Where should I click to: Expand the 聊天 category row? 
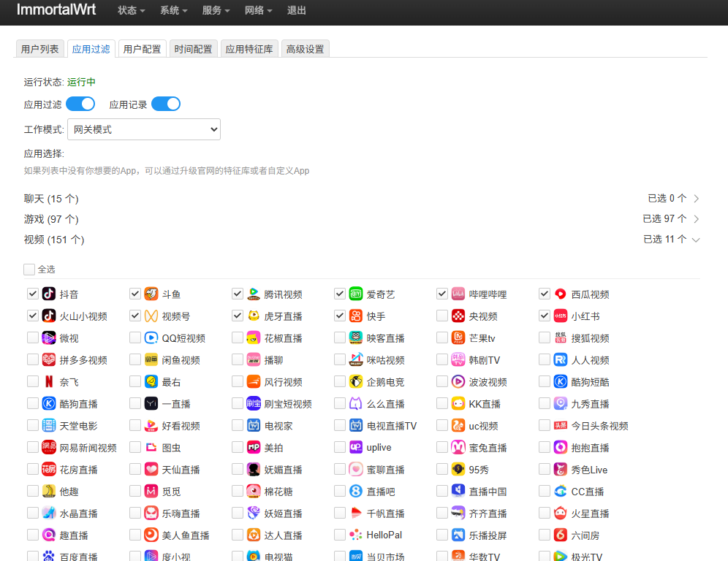coord(362,199)
